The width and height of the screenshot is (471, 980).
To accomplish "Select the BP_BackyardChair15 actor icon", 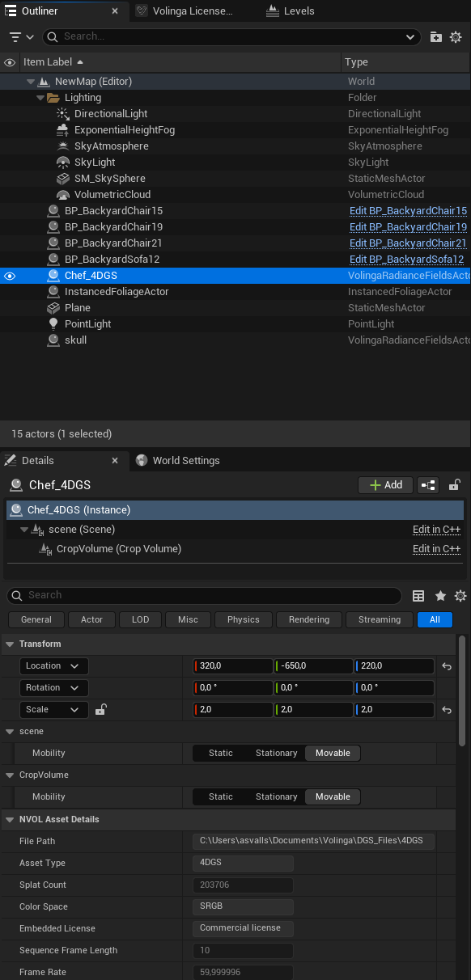I will [53, 211].
